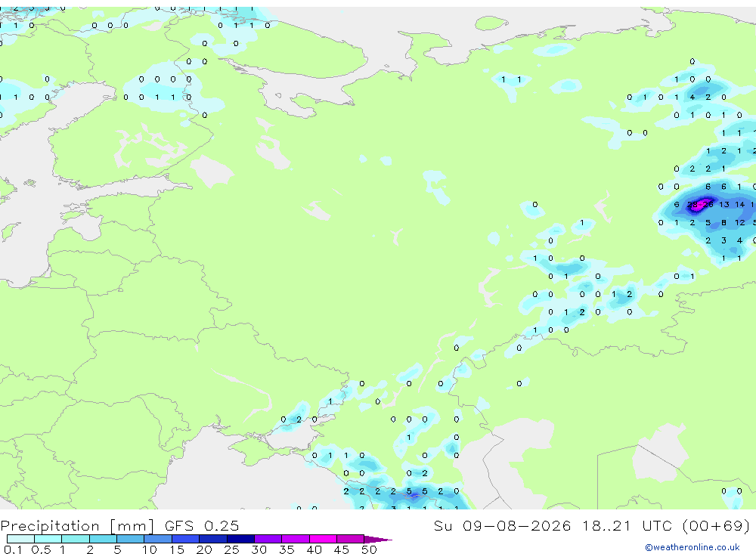This screenshot has width=756, height=554.
Task: Click the legend label '35'
Action: pyautogui.click(x=287, y=549)
